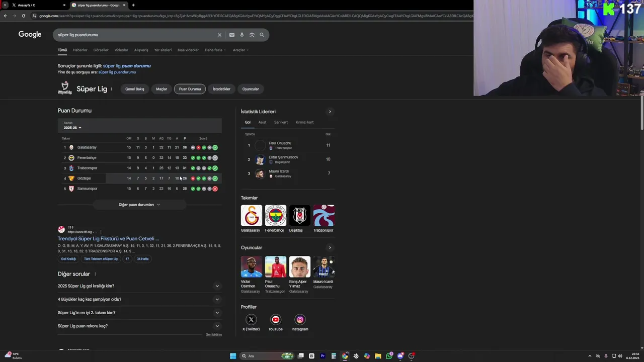Open Windows Start menu

pyautogui.click(x=233, y=356)
